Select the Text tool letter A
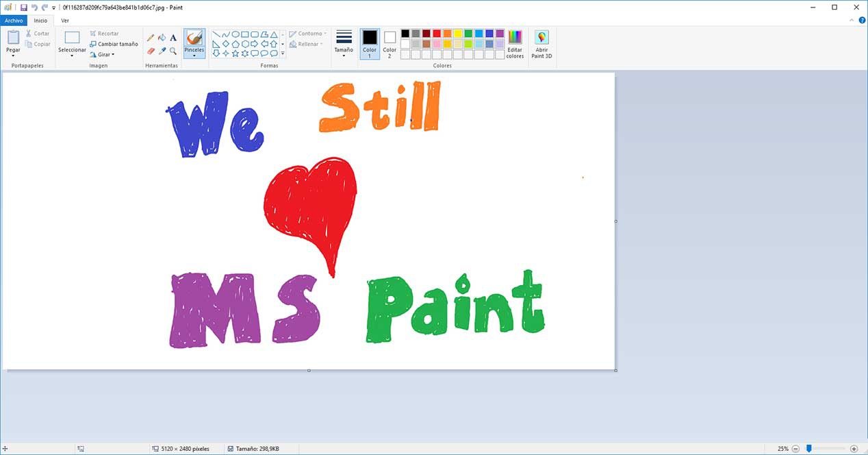 click(173, 38)
